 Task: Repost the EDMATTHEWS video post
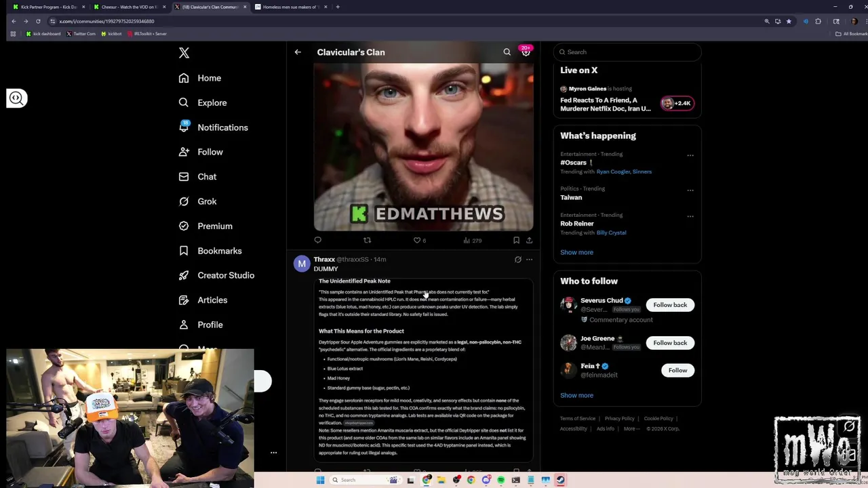point(367,240)
